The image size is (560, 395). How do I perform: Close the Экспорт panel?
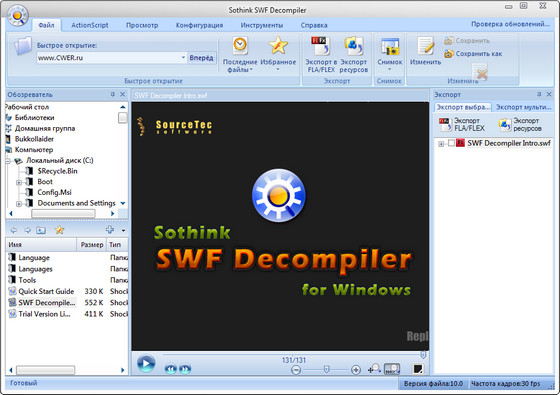click(x=549, y=94)
